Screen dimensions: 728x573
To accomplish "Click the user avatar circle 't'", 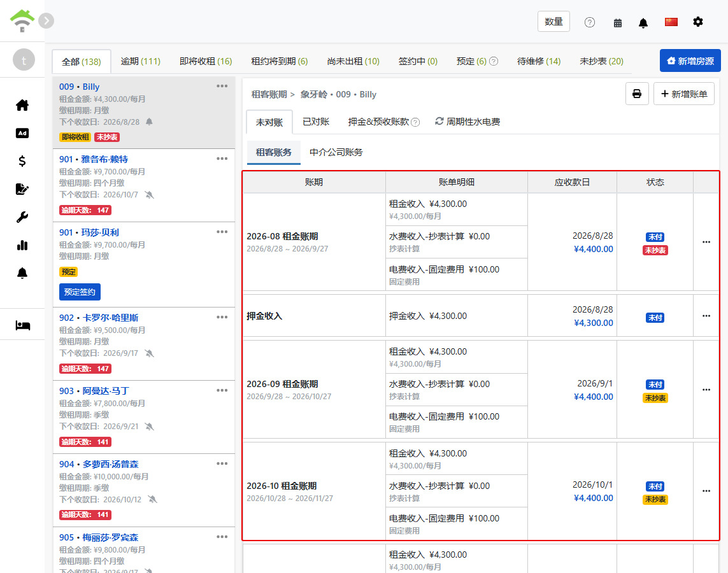I will [24, 60].
